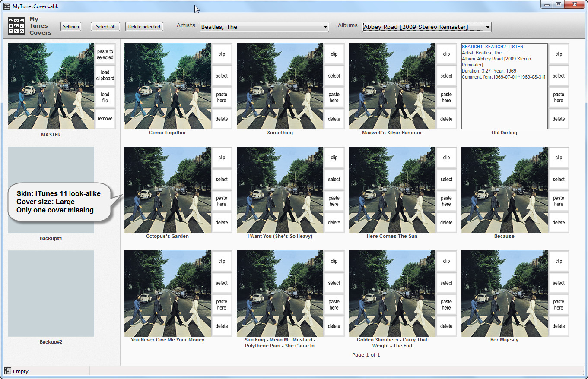Click the Octopus's Garden title label
The image size is (588, 379).
coord(167,236)
